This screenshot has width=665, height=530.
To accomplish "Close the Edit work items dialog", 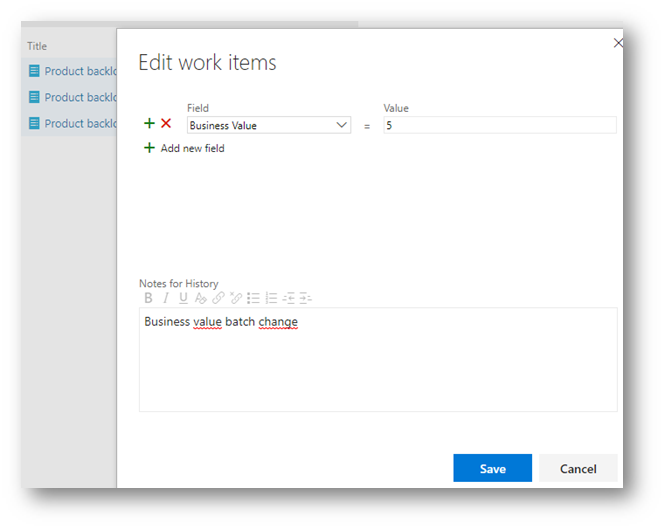I will tap(618, 43).
